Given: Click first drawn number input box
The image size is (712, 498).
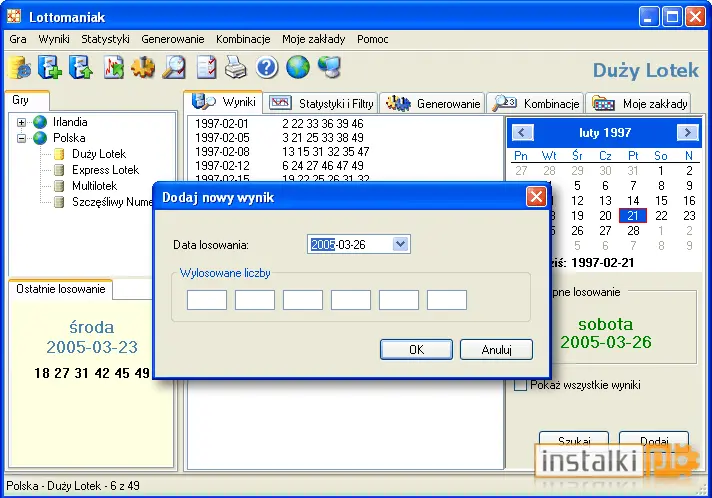Looking at the screenshot, I should pos(207,300).
